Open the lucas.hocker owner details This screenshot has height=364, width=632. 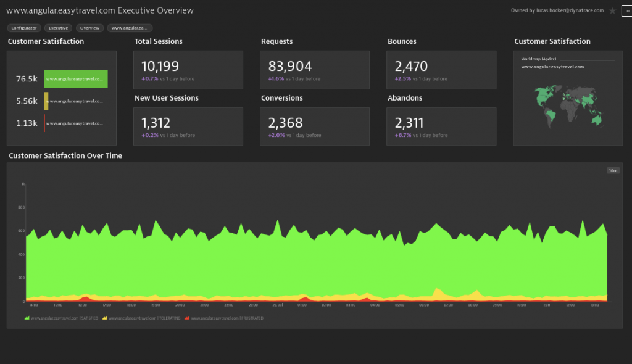tap(559, 10)
